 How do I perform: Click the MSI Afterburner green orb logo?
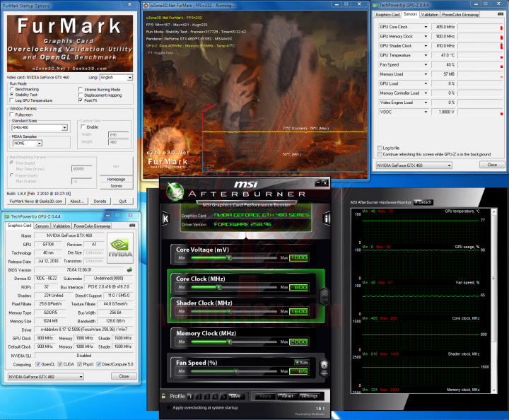[175, 191]
